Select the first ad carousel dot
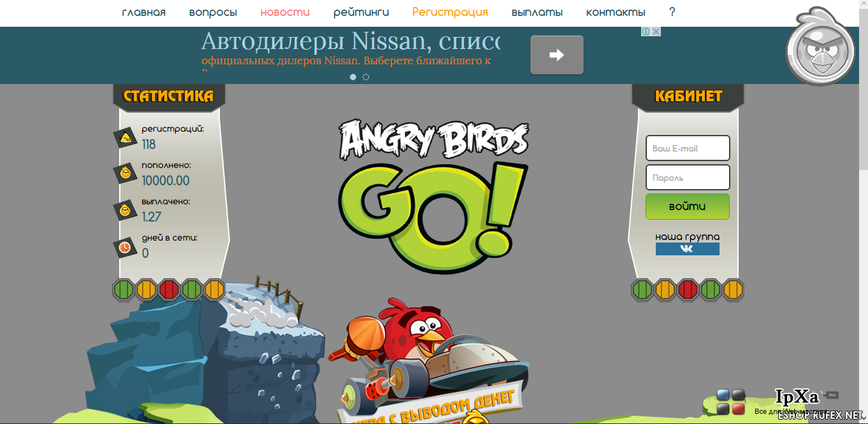 pyautogui.click(x=353, y=77)
